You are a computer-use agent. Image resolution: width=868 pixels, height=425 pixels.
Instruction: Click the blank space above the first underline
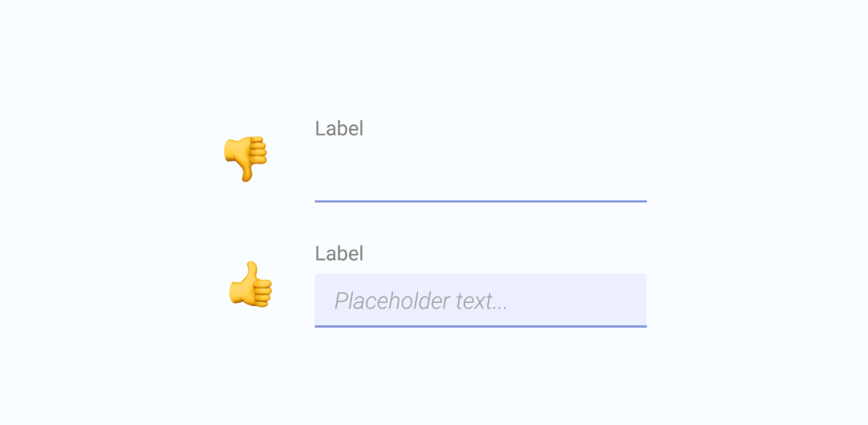tap(481, 173)
